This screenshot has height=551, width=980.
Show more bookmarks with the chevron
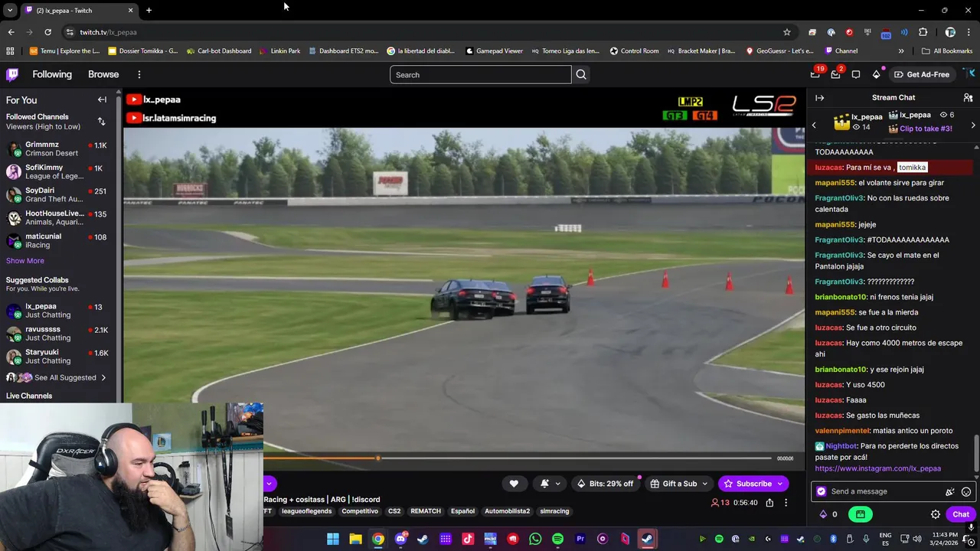901,51
